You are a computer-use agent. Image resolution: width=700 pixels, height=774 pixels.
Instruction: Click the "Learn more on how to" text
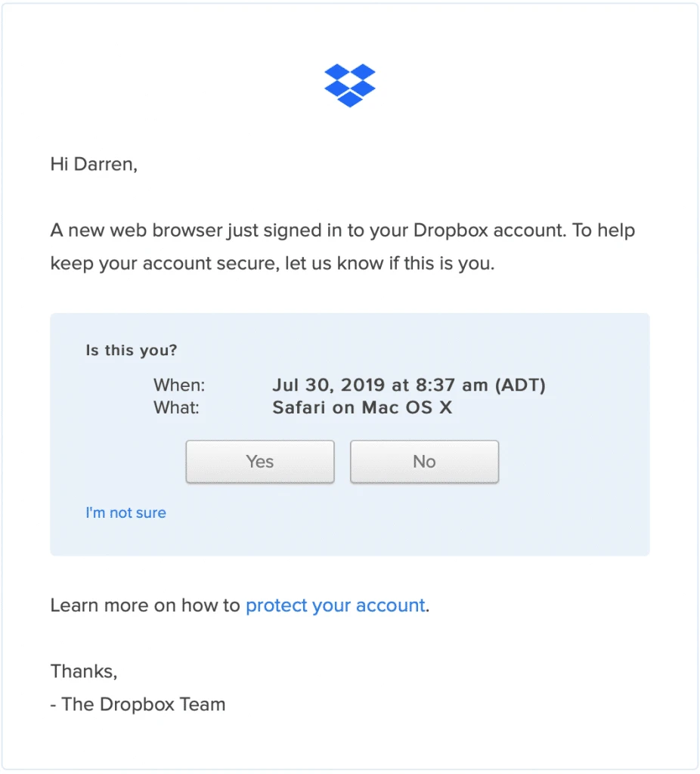click(145, 605)
